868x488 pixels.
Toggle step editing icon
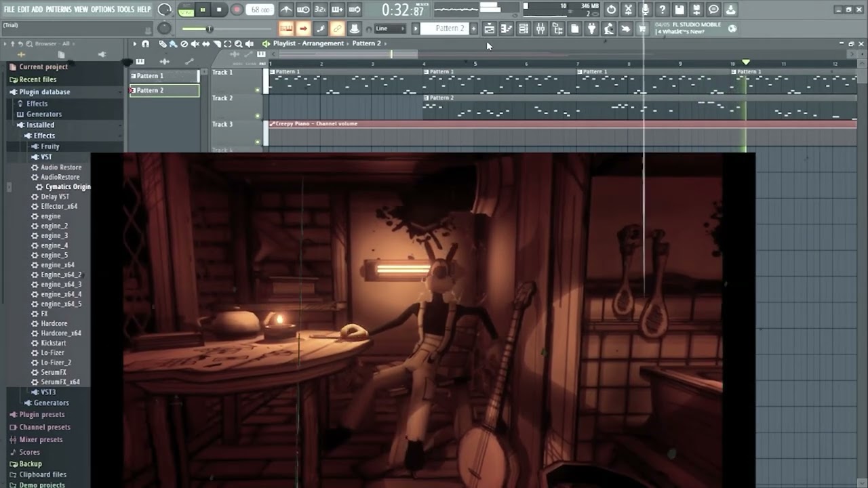click(320, 28)
